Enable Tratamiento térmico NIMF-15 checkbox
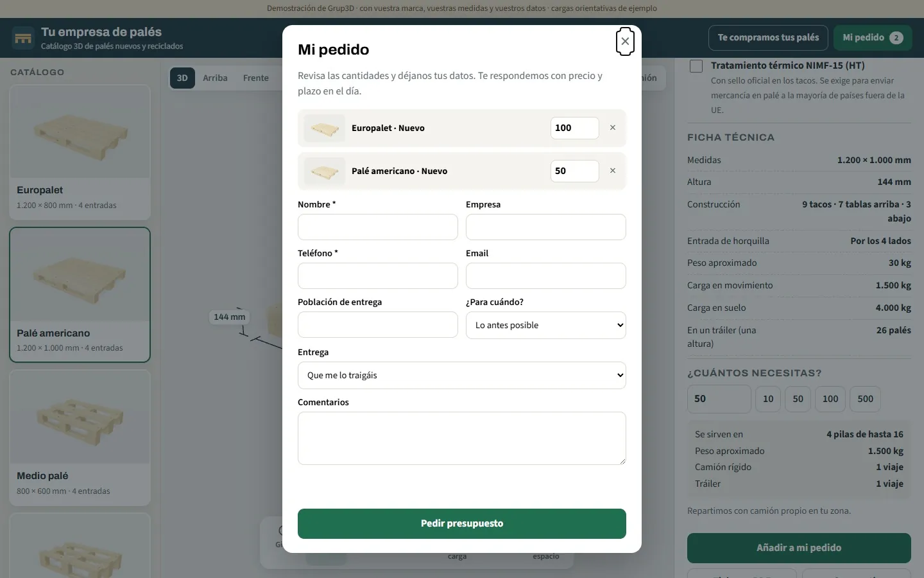Screen dimensions: 924x578 click(x=696, y=66)
